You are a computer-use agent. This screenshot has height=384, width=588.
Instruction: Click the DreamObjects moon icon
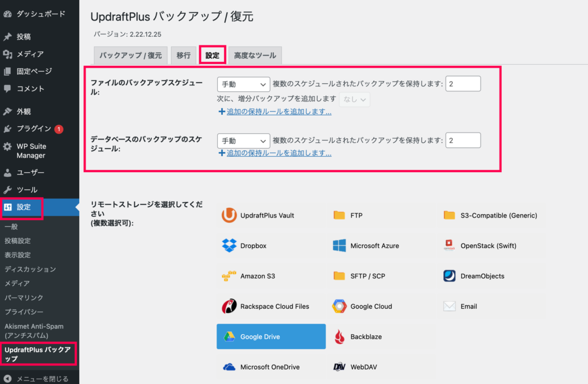point(449,276)
